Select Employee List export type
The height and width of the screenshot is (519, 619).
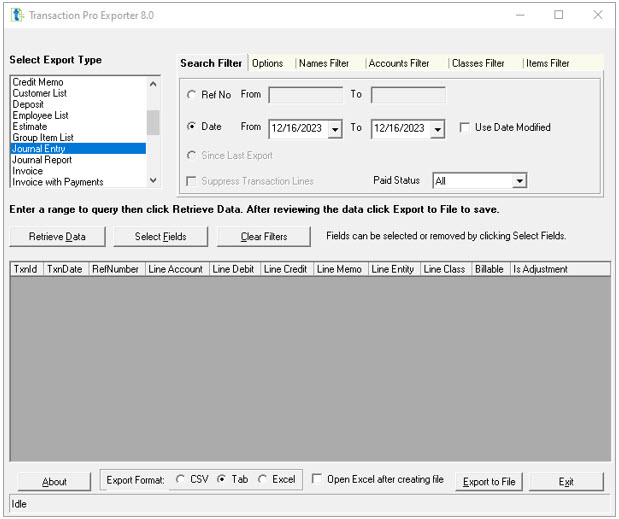coord(78,115)
